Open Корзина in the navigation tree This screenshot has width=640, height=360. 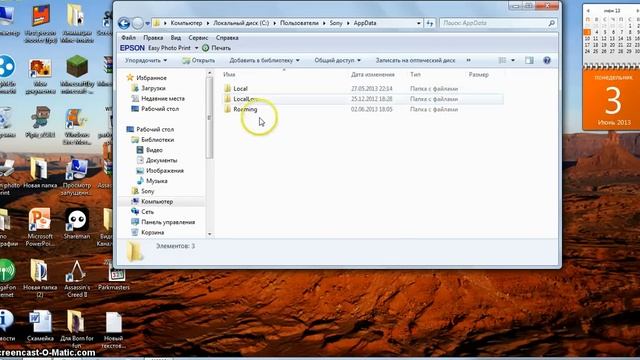(x=153, y=232)
